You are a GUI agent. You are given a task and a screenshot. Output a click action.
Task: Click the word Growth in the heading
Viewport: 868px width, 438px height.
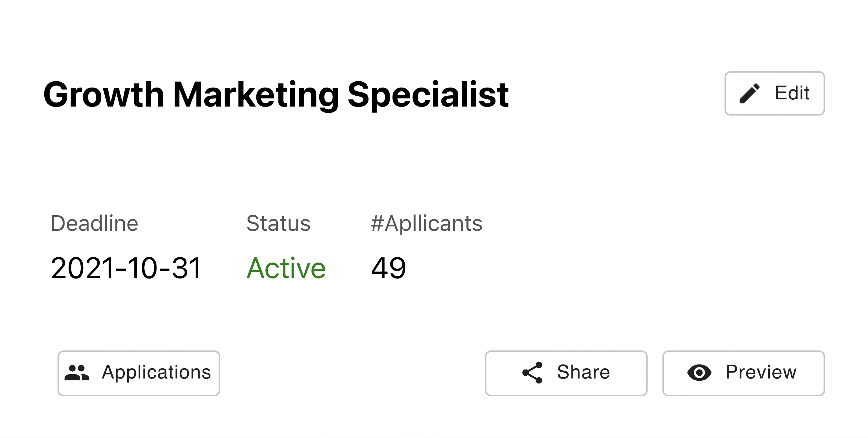(x=104, y=94)
